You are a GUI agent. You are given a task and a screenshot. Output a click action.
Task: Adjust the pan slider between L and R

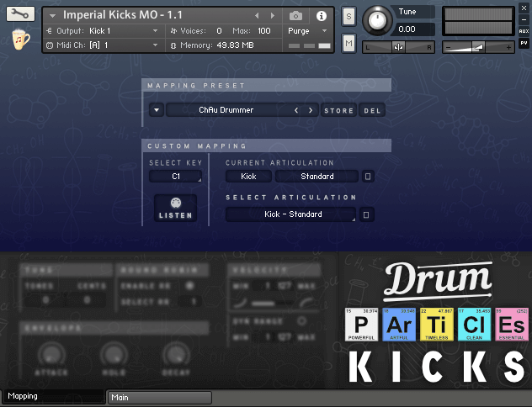(x=399, y=47)
